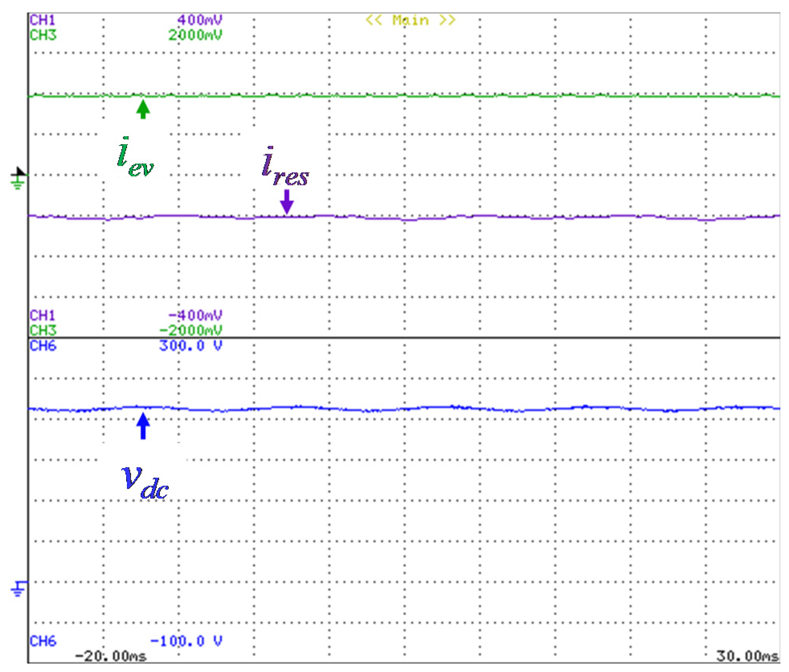
Task: Click the 30.00ms time axis end label
Action: point(747,656)
